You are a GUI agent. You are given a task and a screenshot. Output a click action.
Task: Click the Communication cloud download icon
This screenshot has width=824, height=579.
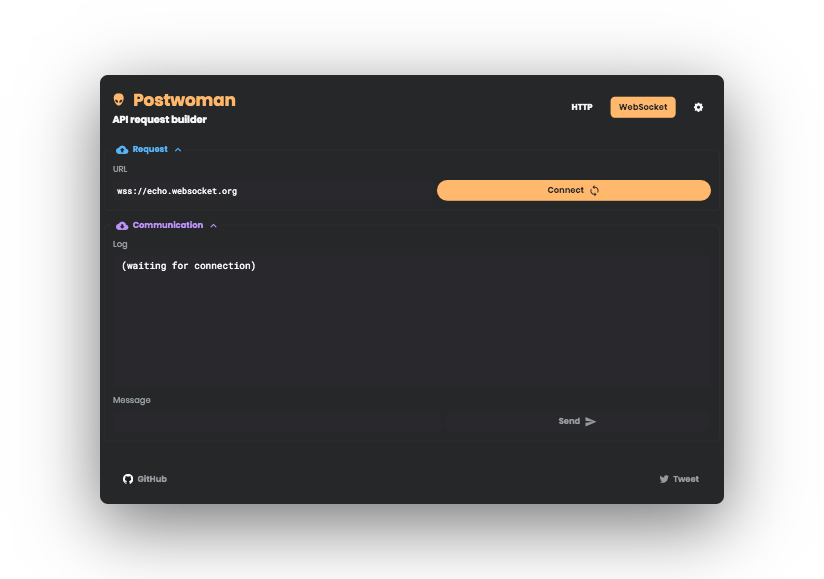[122, 225]
